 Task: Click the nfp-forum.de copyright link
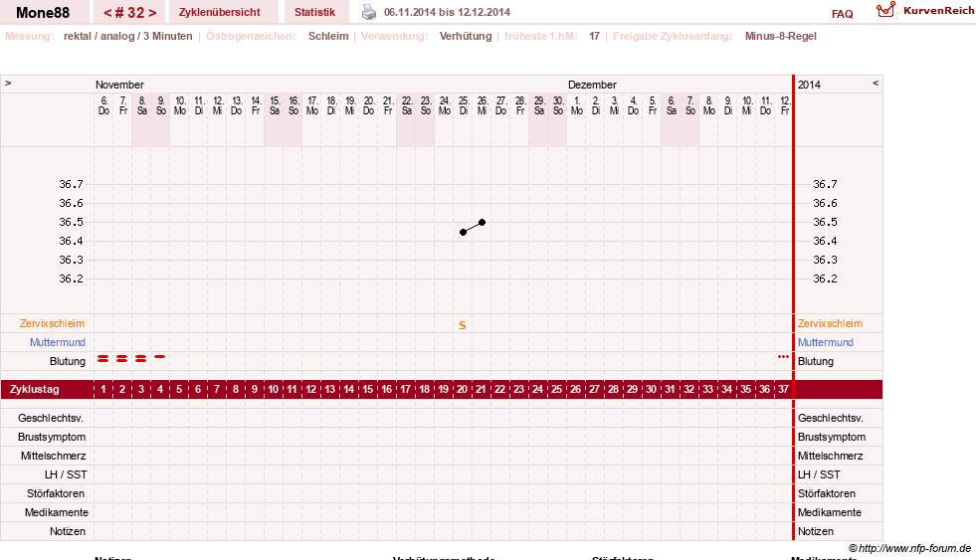click(x=909, y=548)
